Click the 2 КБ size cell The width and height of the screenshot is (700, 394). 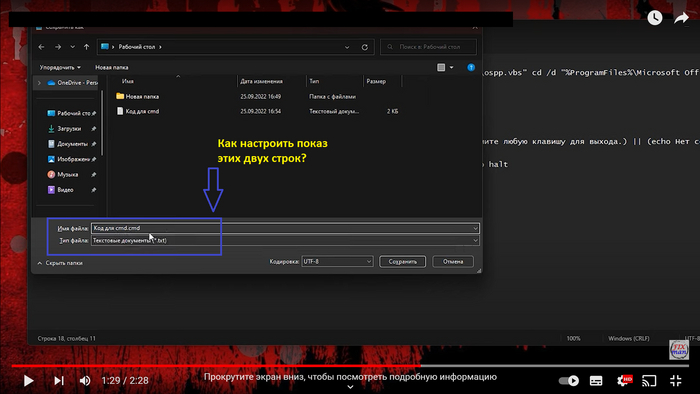[x=392, y=111]
